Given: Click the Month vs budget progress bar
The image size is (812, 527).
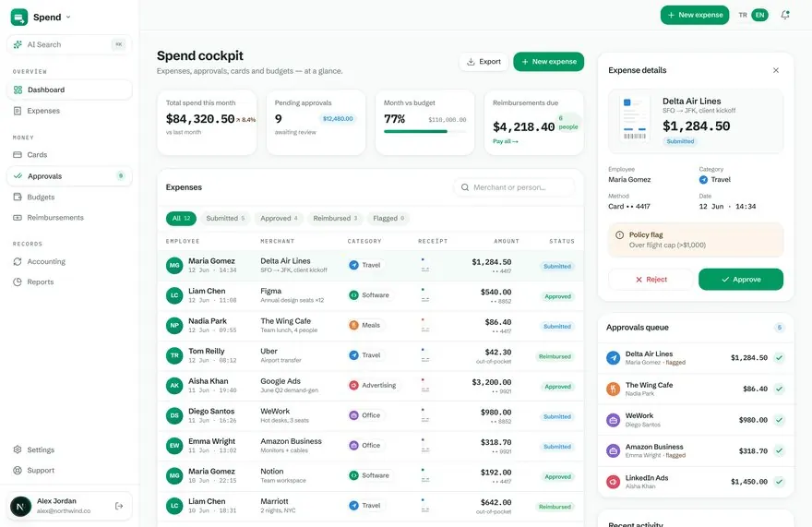Looking at the screenshot, I should (424, 132).
